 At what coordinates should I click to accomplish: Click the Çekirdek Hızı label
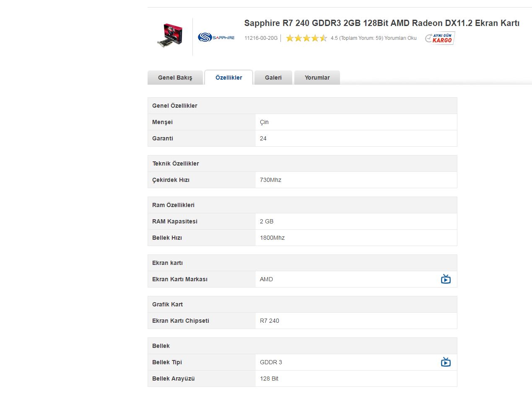tap(171, 180)
